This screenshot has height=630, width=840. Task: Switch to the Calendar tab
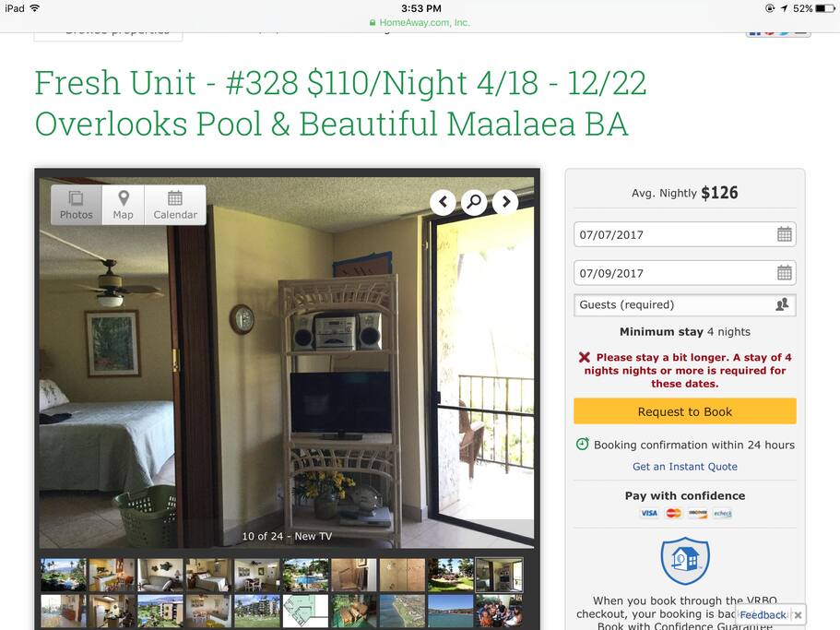175,205
